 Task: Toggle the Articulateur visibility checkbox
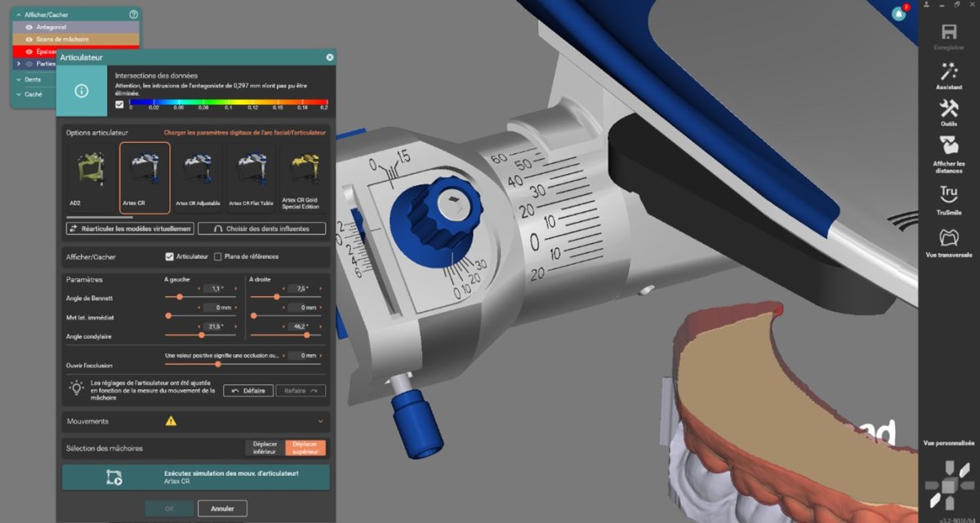(x=170, y=257)
